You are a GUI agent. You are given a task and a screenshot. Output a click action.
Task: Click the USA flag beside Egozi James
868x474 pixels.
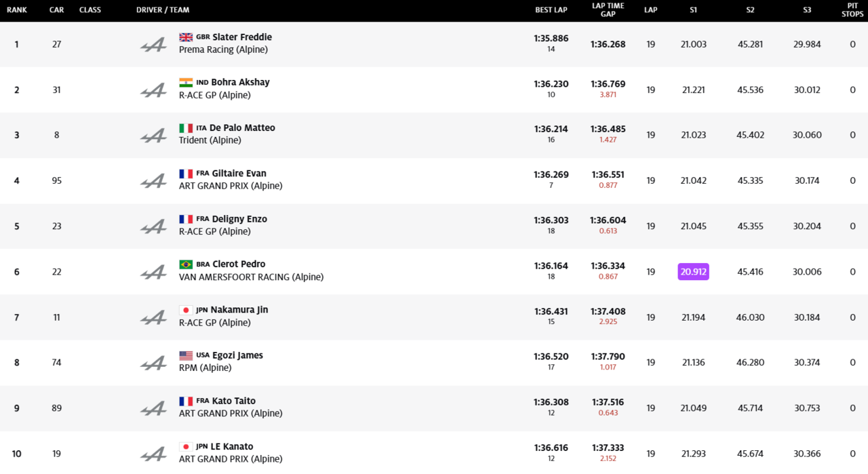coord(186,355)
